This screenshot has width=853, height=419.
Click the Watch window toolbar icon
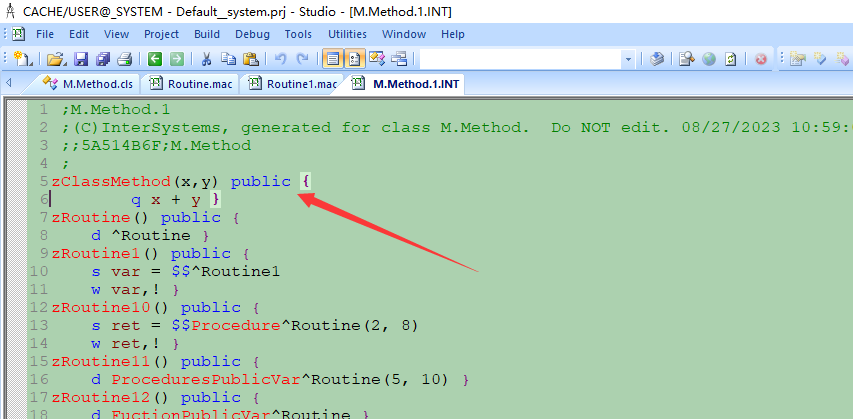coord(399,59)
